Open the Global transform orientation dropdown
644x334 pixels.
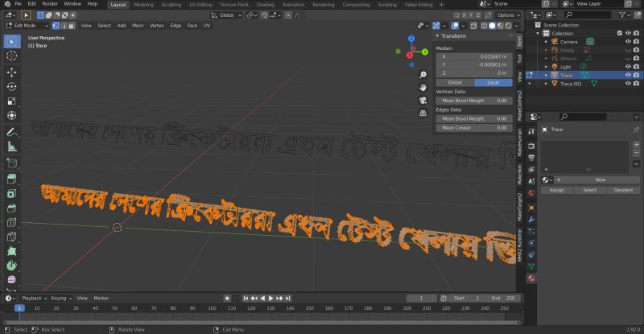(226, 15)
